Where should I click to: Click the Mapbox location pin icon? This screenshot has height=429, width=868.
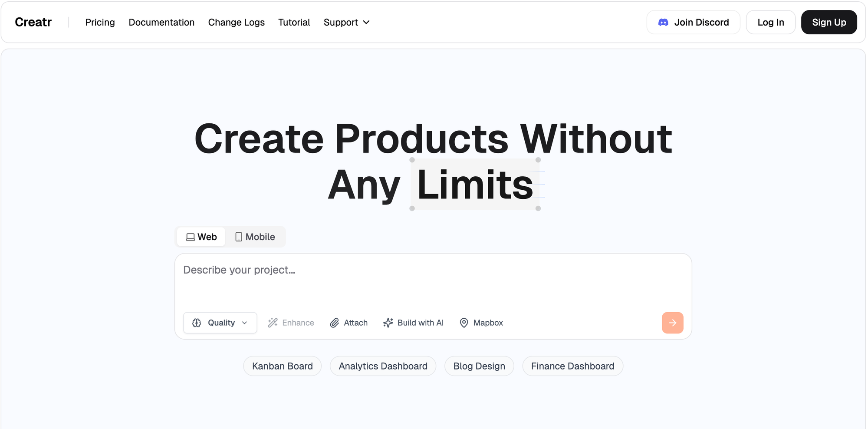(464, 323)
